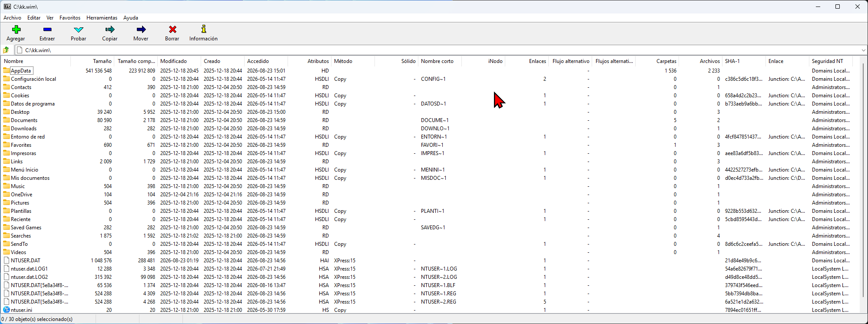868x324 pixels.
Task: Click the ntuser.dat.LOG1 file icon
Action: [x=7, y=268]
